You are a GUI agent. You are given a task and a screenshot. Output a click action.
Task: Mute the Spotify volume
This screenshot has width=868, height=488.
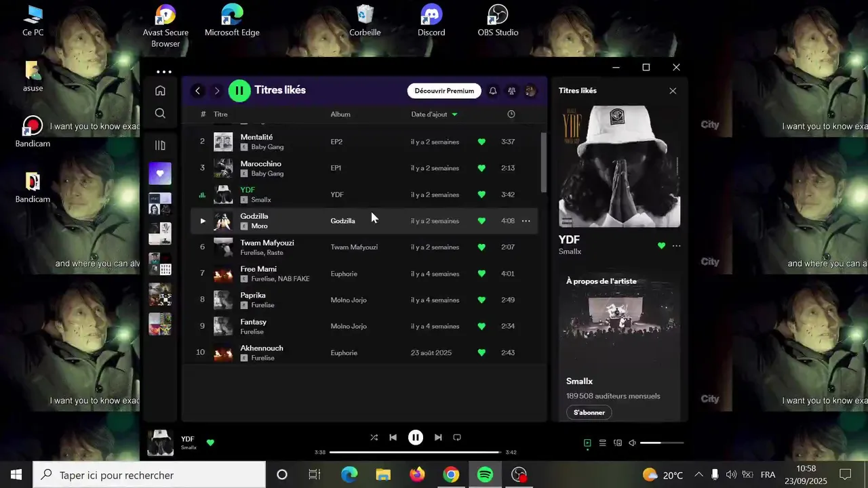point(632,443)
